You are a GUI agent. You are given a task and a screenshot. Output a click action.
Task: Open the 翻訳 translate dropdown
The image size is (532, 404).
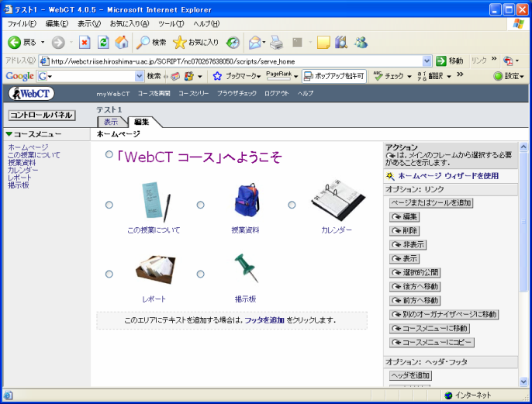click(x=449, y=77)
